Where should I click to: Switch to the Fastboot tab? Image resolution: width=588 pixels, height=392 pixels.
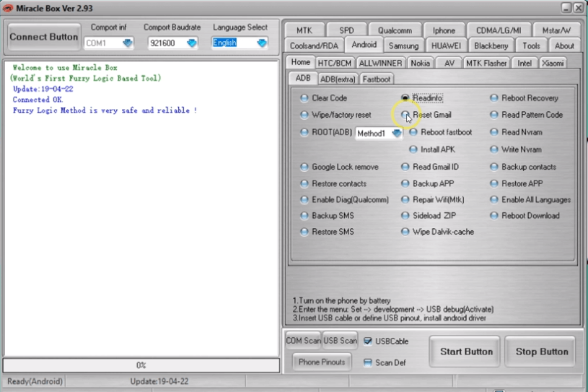tap(377, 79)
